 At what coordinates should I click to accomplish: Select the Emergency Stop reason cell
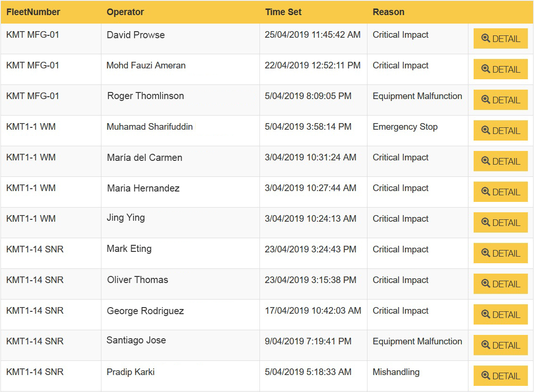[x=405, y=127]
